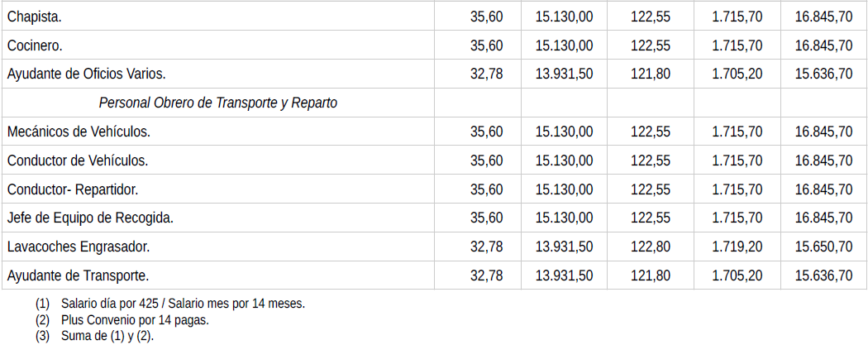The width and height of the screenshot is (868, 345).
Task: Click the Cocinero row label
Action: (x=35, y=46)
